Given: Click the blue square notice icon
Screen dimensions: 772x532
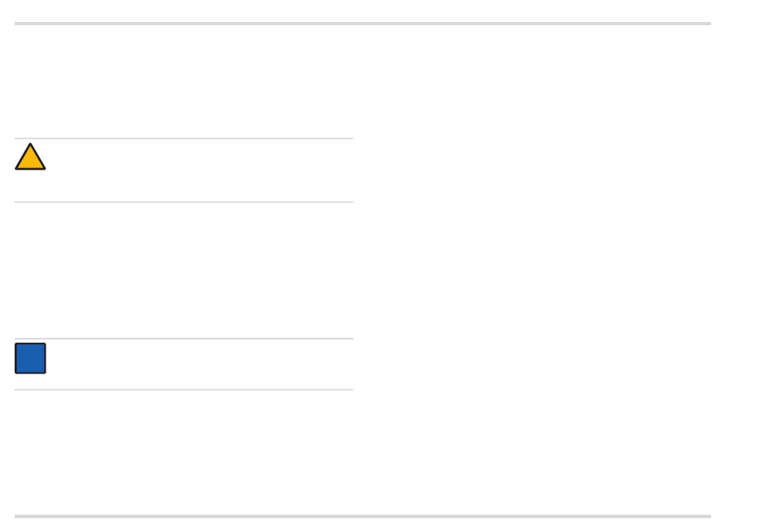Looking at the screenshot, I should click(x=31, y=358).
